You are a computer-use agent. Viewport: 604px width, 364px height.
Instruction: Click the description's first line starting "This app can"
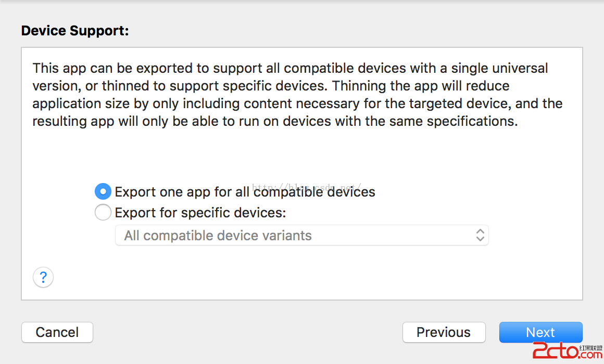[x=290, y=68]
